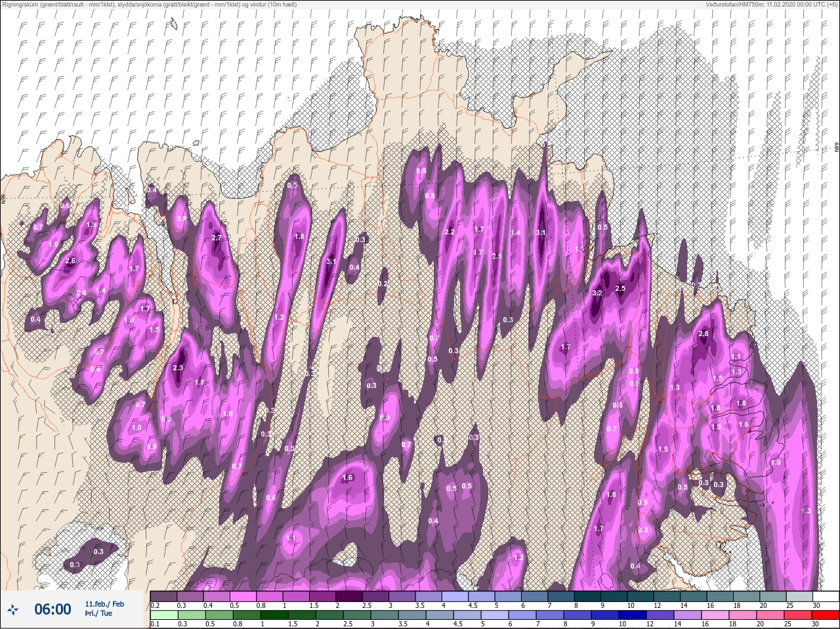
Task: Click the star-shaped logo beside the 06:00 time
Action: (x=13, y=609)
